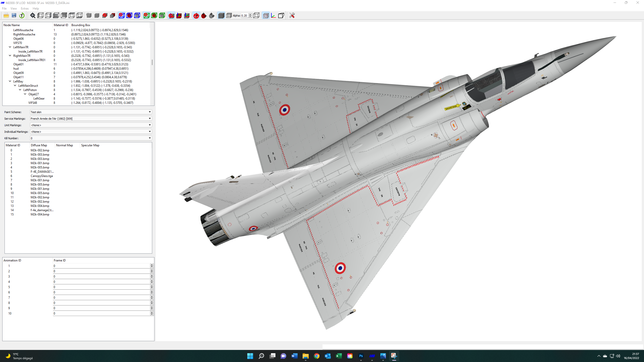This screenshot has width=644, height=362.
Task: Click the solid red cube icon
Action: (112, 16)
